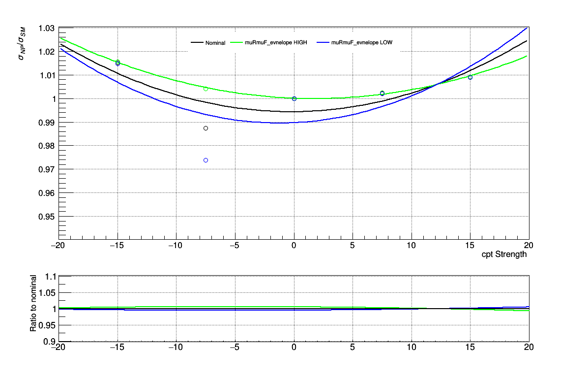Click the 1.03 tick label on upper y-axis
Screen dimensions: 588x380
click(47, 29)
